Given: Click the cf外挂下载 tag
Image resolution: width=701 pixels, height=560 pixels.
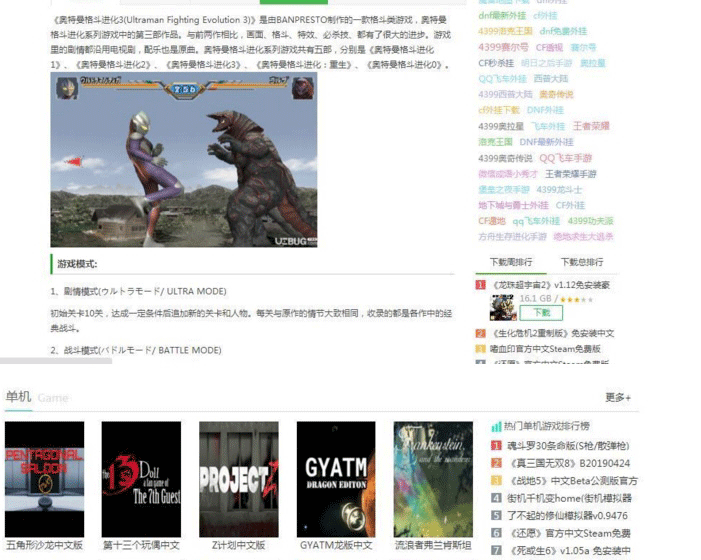Looking at the screenshot, I should 498,110.
